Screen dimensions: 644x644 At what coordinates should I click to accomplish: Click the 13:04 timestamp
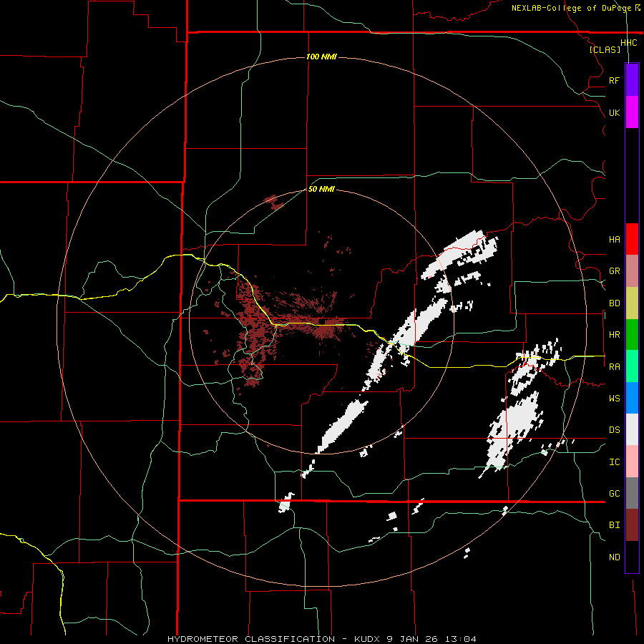(x=459, y=639)
